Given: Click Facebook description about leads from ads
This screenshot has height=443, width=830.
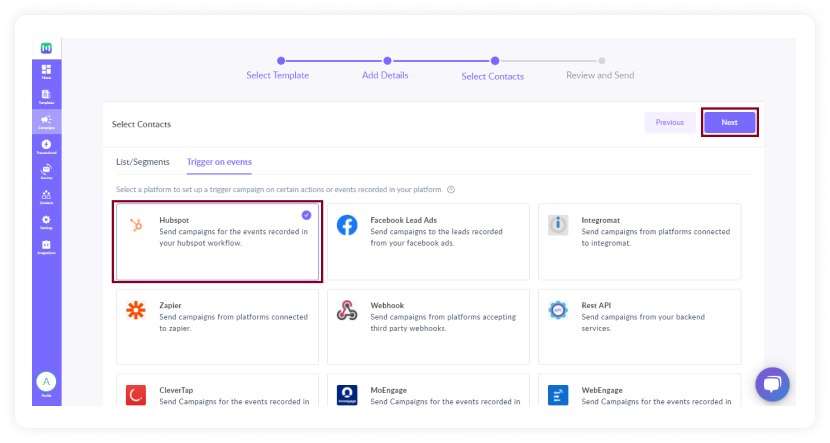Looking at the screenshot, I should [x=436, y=238].
